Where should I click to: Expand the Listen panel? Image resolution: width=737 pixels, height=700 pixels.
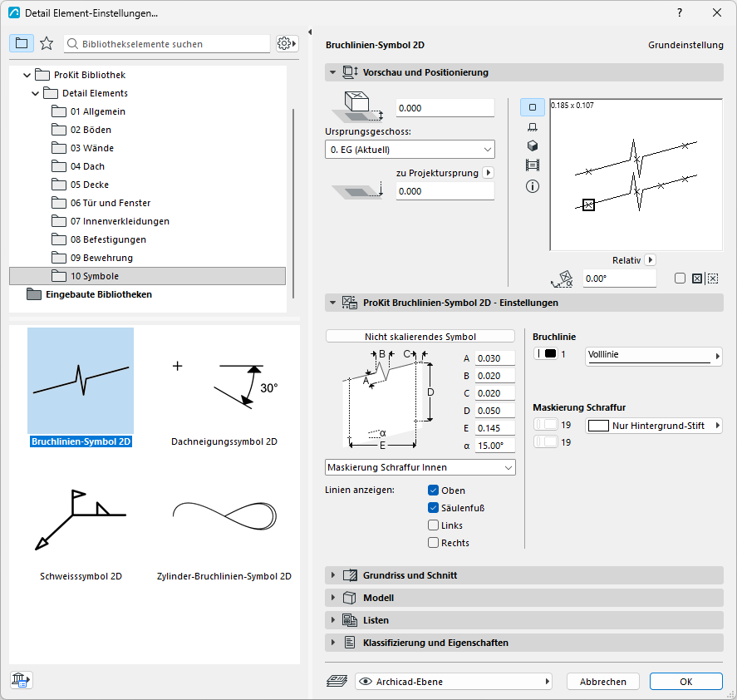pos(524,620)
